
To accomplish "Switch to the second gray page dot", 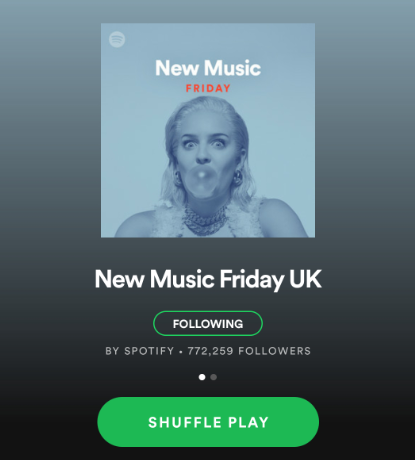I will point(214,377).
